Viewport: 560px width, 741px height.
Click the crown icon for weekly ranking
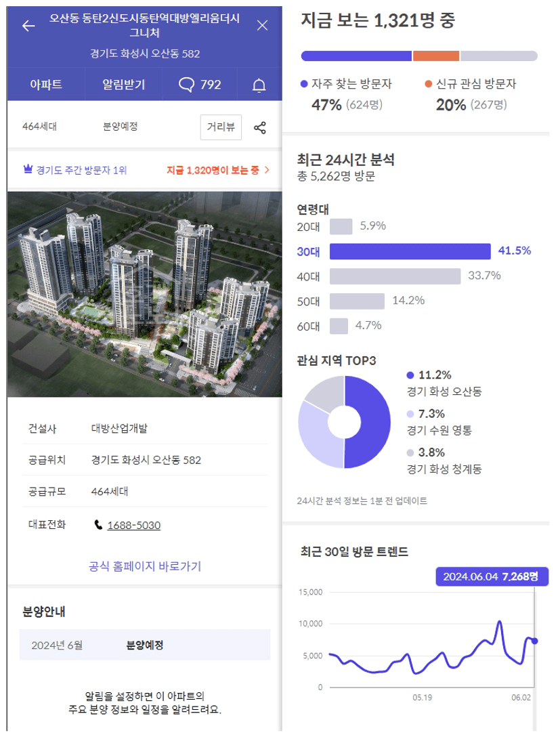[x=28, y=169]
